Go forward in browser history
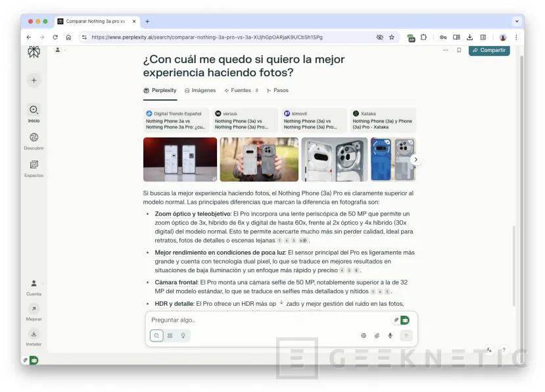 click(x=42, y=37)
